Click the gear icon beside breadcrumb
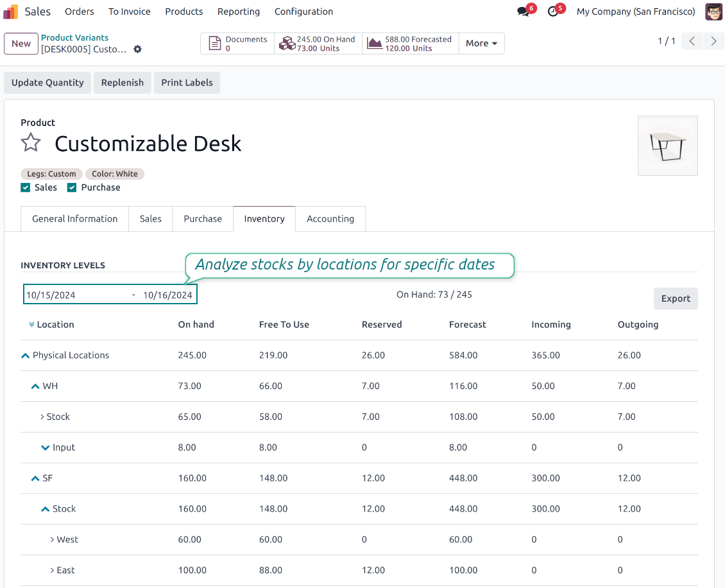Image resolution: width=725 pixels, height=588 pixels. pyautogui.click(x=137, y=49)
